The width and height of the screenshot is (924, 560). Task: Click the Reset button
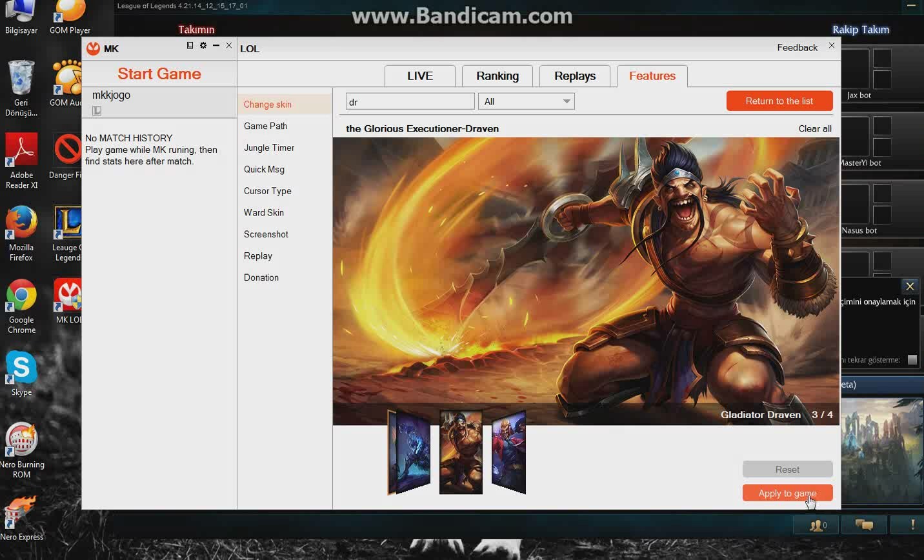pos(787,469)
